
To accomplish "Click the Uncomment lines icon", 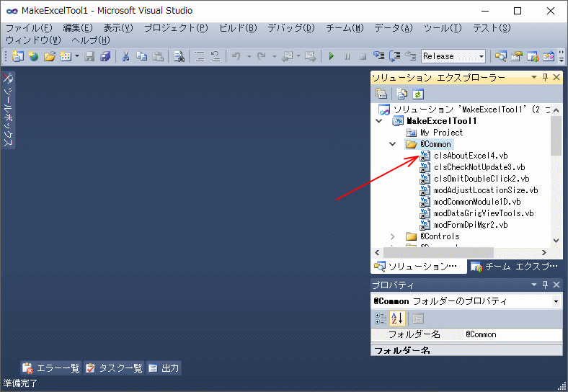I will click(x=216, y=56).
